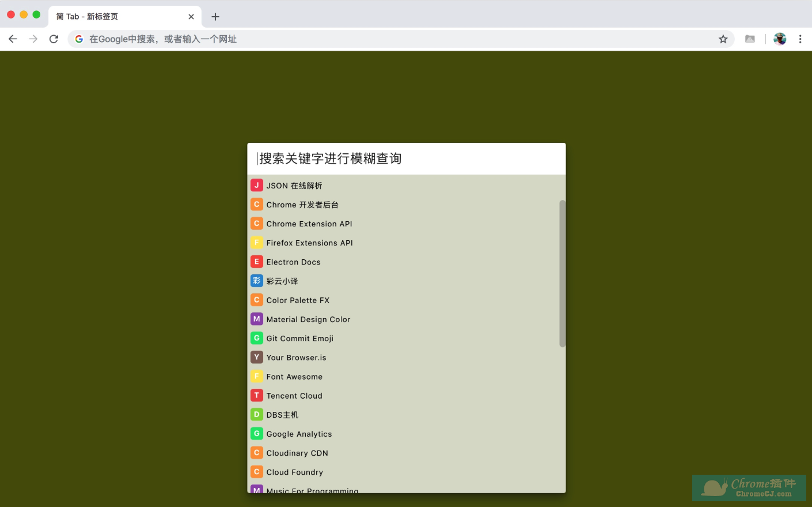
Task: Go back with the browser back arrow
Action: (13, 39)
